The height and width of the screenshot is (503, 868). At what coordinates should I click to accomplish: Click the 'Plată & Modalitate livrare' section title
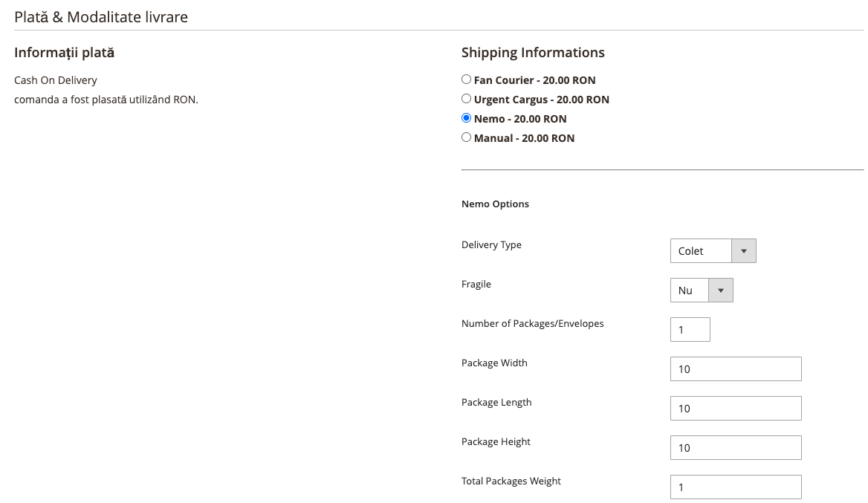coord(101,17)
